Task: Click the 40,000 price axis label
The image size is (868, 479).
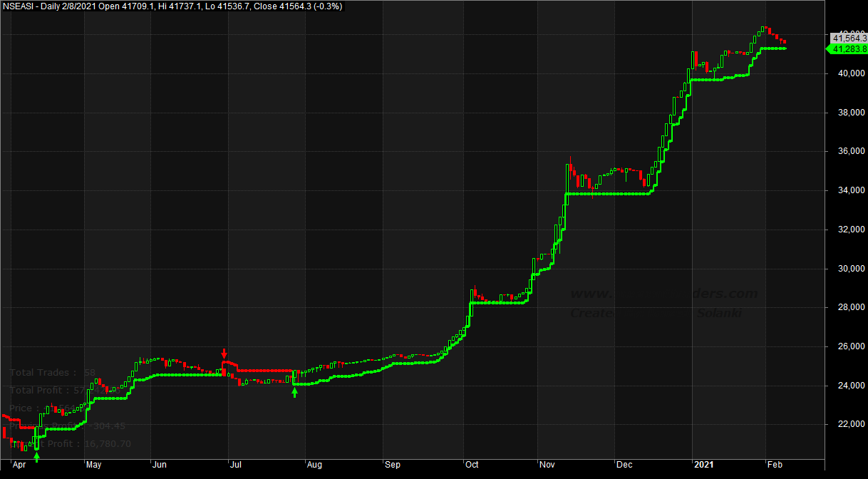Action: [846, 73]
